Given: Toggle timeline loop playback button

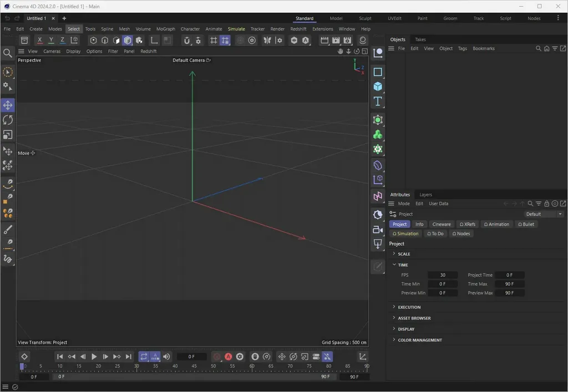Looking at the screenshot, I should pyautogui.click(x=144, y=357).
